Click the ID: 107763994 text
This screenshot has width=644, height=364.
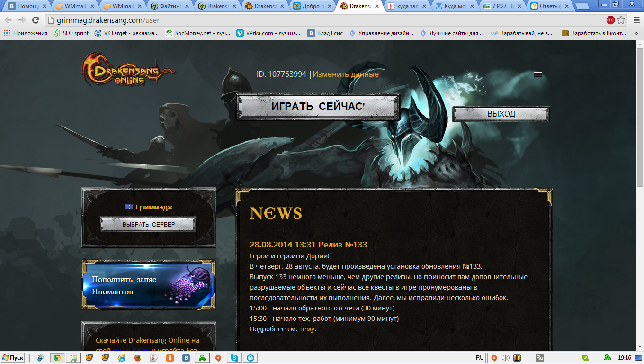click(x=281, y=74)
